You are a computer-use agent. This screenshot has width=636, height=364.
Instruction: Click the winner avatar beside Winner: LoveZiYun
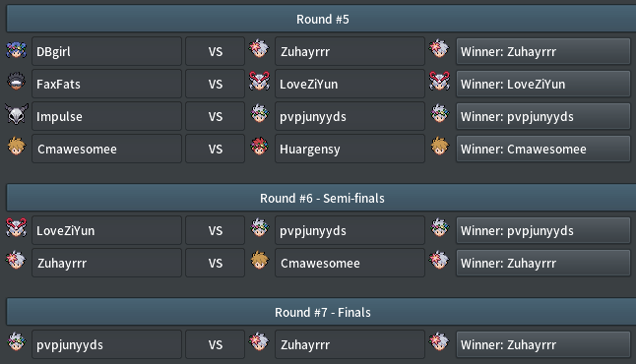pyautogui.click(x=440, y=82)
